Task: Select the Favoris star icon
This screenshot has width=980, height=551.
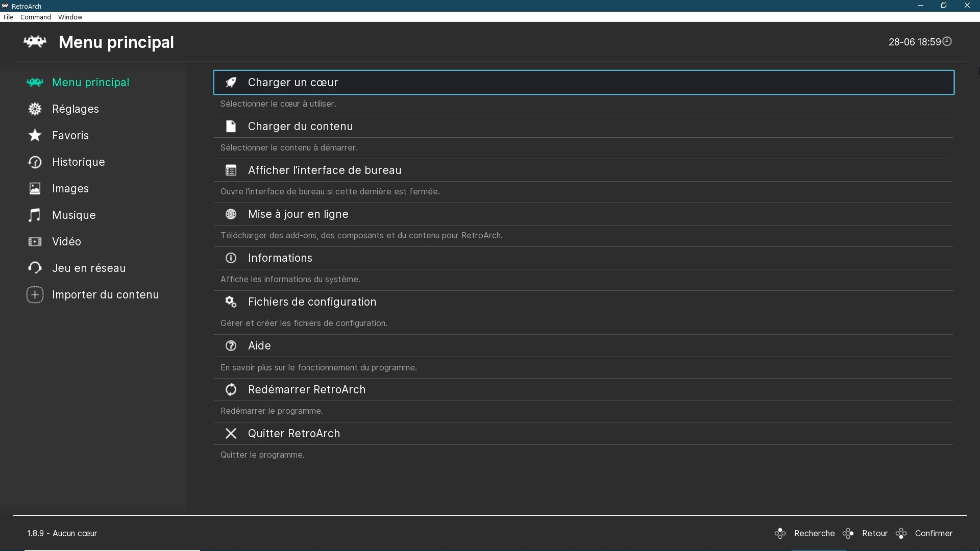Action: pos(34,135)
